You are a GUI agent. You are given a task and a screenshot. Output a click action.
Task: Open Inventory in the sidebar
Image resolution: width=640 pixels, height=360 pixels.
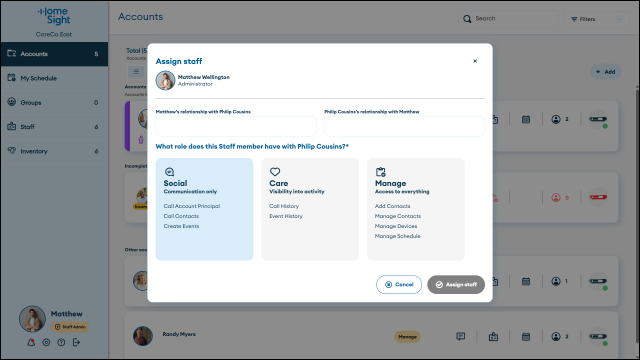54,151
